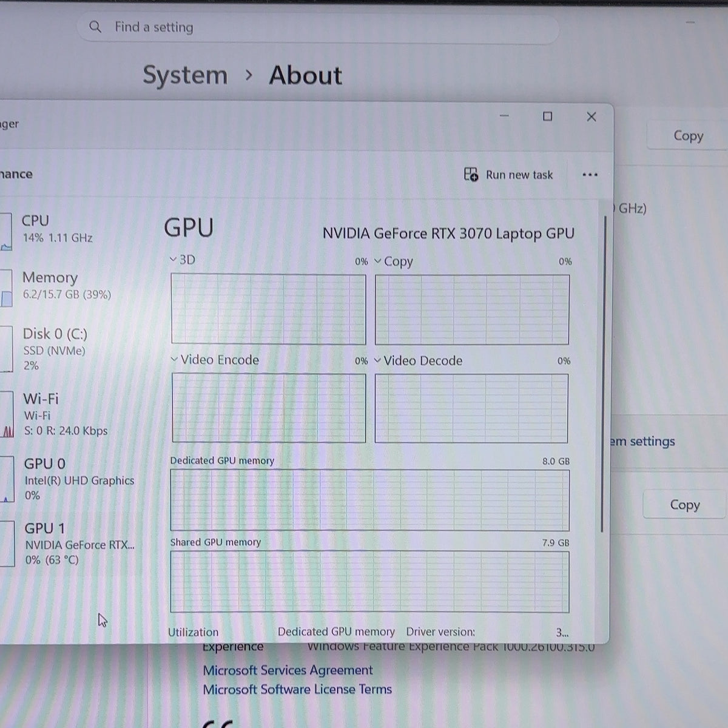728x728 pixels.
Task: Click the Copy engine usage graph
Action: tap(472, 309)
